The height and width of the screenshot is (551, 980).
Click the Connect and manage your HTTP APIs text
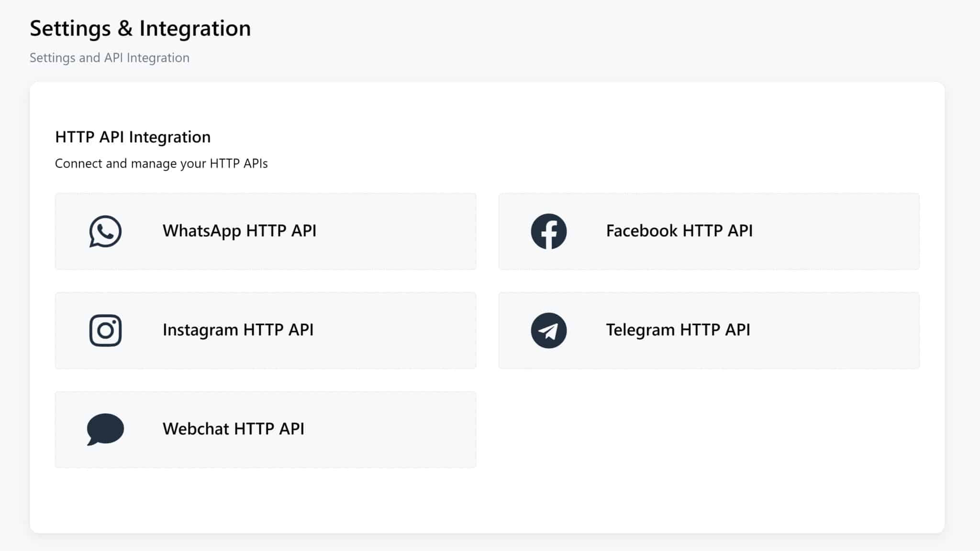click(x=161, y=163)
